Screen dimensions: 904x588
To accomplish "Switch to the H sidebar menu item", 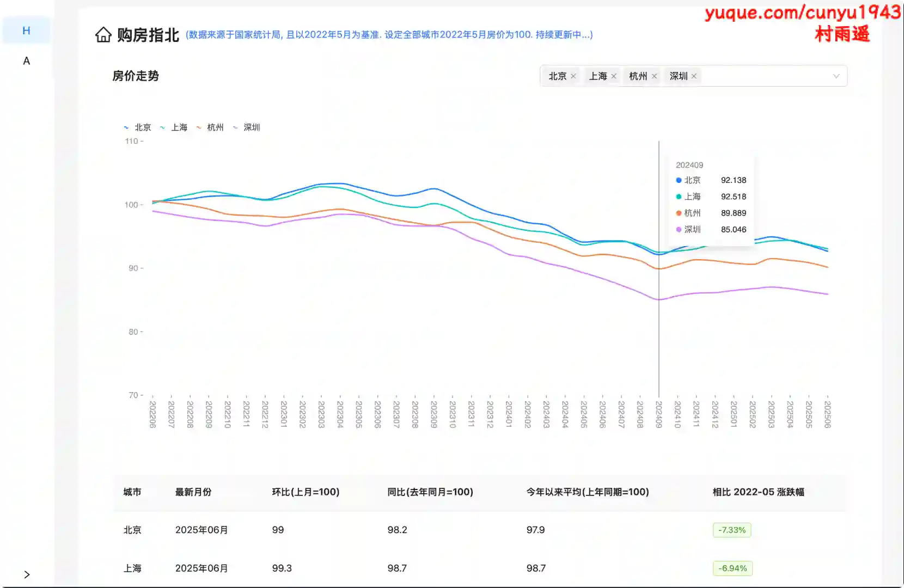I will tap(26, 30).
